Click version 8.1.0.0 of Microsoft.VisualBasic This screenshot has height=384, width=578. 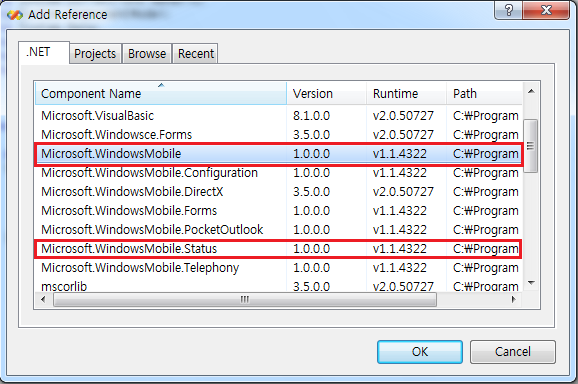pos(311,116)
